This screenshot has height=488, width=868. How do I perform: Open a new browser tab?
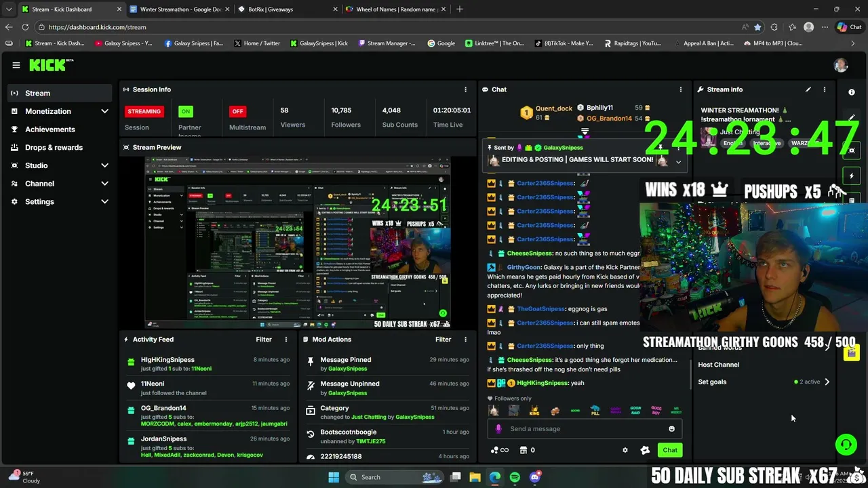459,9
